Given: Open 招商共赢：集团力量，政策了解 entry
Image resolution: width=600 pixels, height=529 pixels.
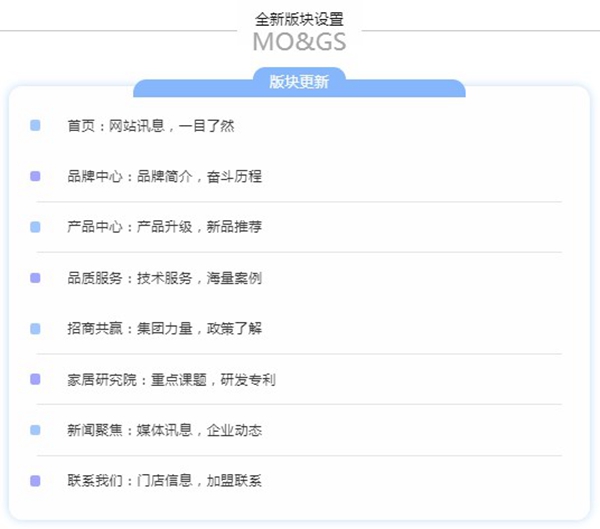Looking at the screenshot, I should (165, 329).
